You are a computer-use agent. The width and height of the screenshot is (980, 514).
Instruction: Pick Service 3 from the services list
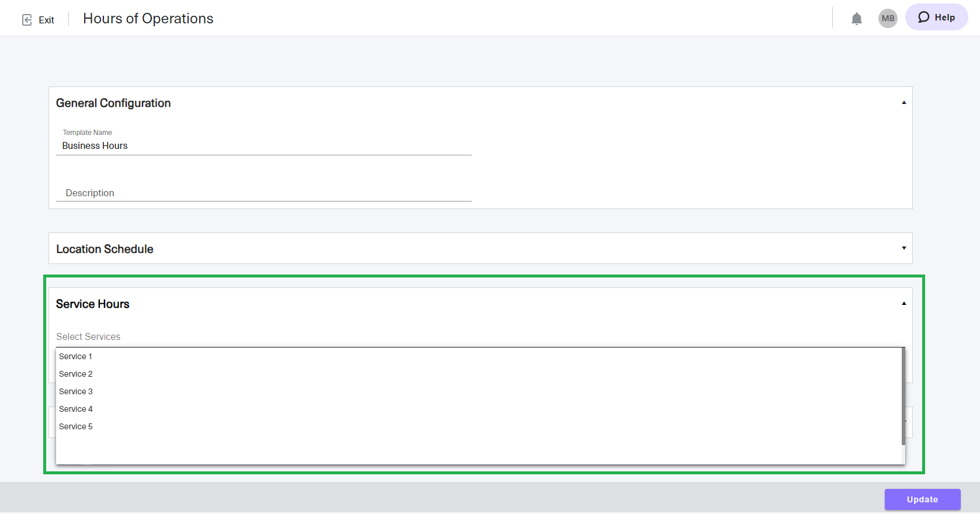pos(76,391)
